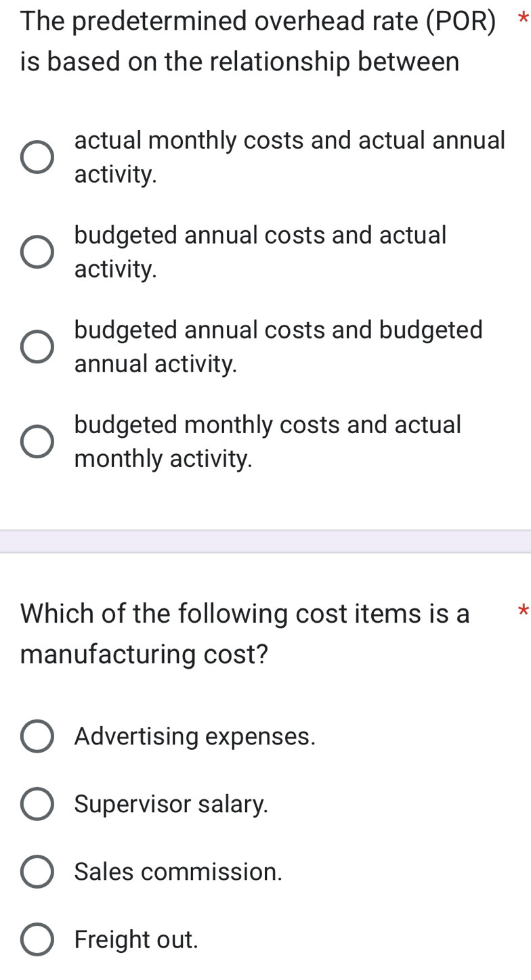Click the 'Sales commission.' option text
Image resolution: width=531 pixels, height=980 pixels.
(x=178, y=872)
